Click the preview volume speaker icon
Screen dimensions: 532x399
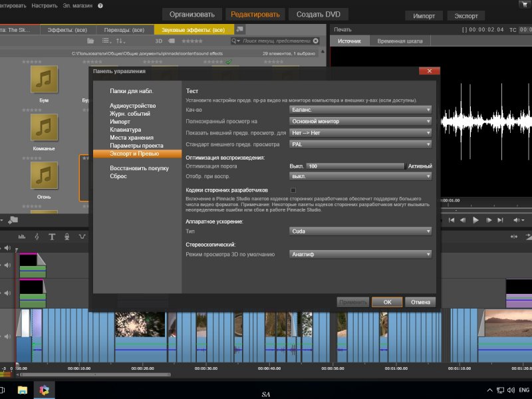tap(514, 219)
